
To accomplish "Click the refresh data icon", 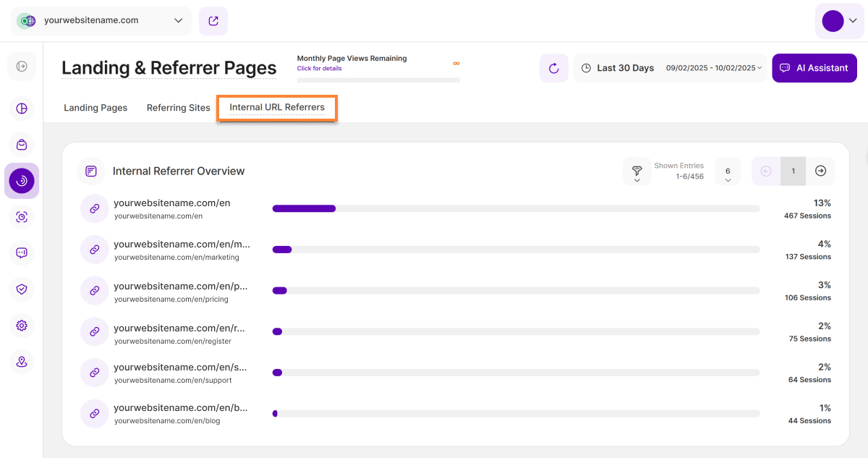I will pyautogui.click(x=553, y=68).
